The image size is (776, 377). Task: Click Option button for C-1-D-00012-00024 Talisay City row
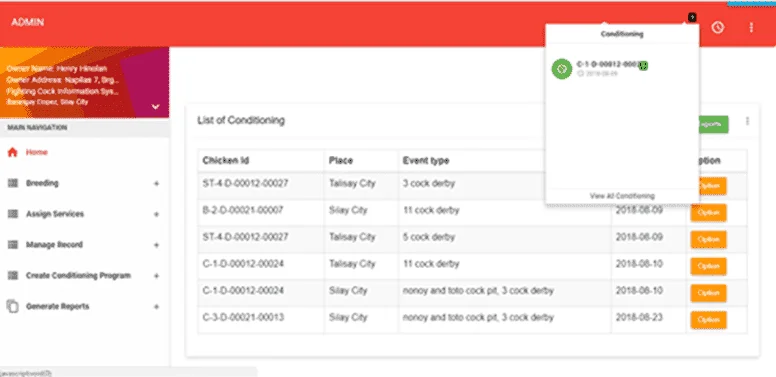pyautogui.click(x=708, y=266)
